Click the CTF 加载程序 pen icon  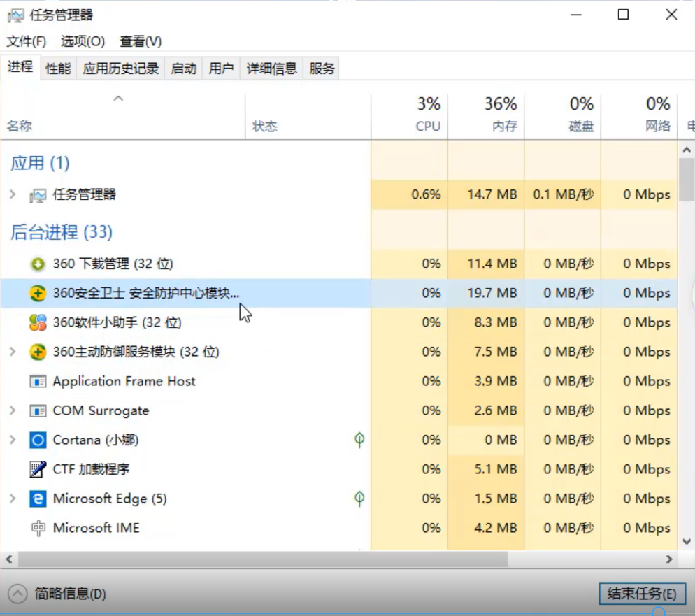(38, 470)
